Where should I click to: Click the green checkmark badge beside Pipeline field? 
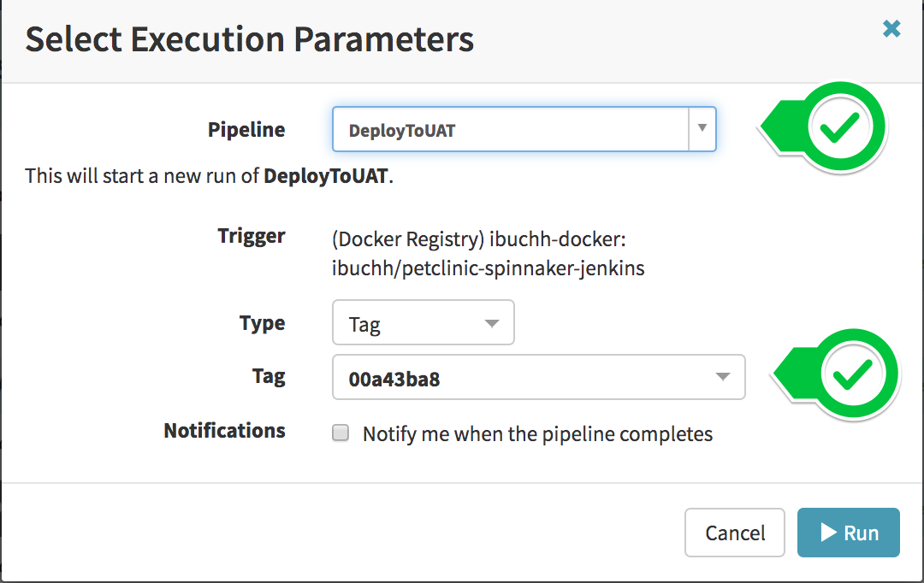[840, 125]
